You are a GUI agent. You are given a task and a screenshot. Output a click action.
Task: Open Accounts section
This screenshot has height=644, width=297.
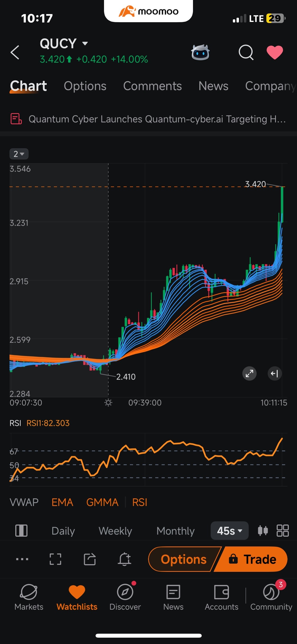coord(221,597)
